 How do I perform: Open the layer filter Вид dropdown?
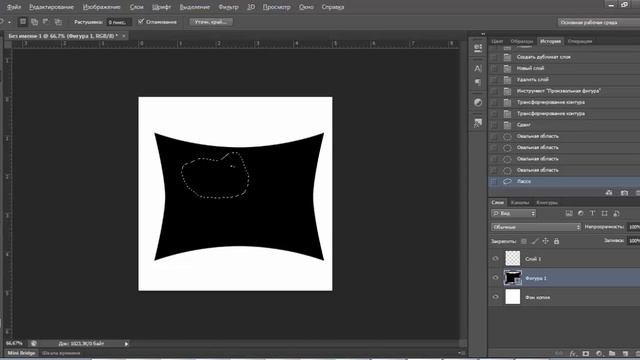click(513, 213)
